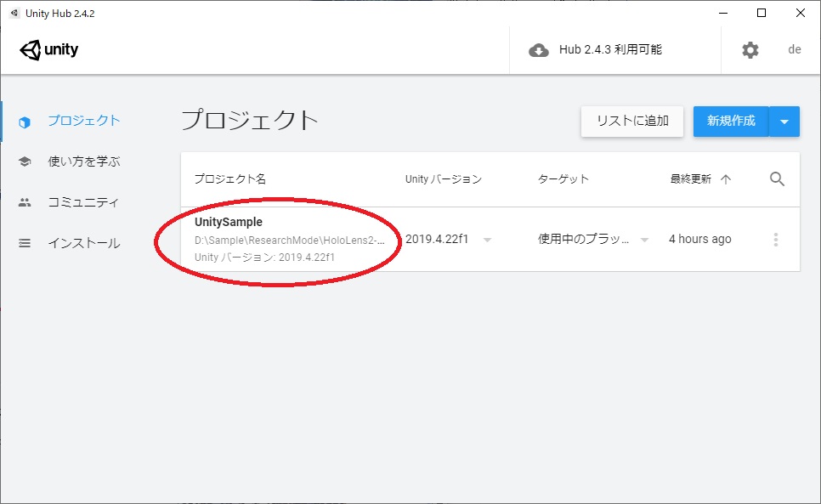821x504 pixels.
Task: Open コミュニティ tab
Action: point(84,202)
